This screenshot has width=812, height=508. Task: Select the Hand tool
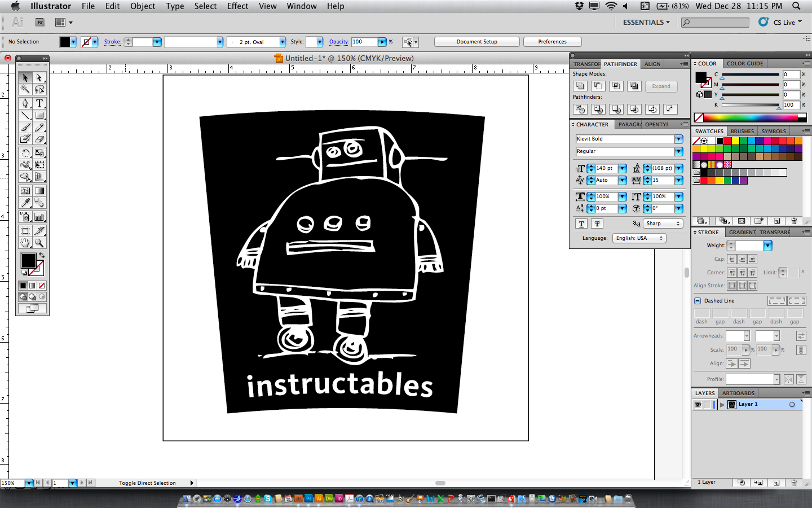[x=25, y=243]
